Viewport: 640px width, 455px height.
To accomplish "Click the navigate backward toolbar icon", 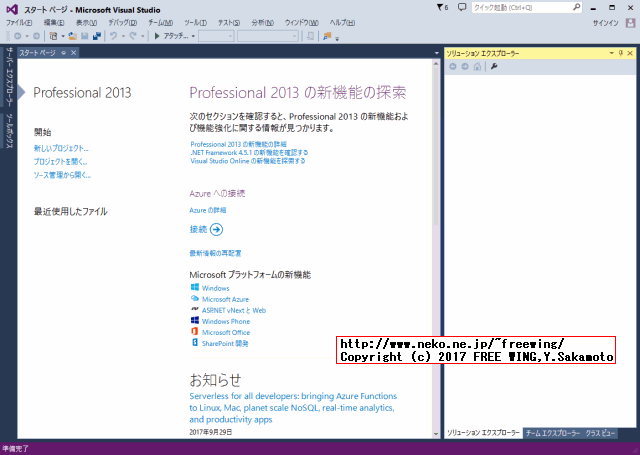I will pos(18,36).
